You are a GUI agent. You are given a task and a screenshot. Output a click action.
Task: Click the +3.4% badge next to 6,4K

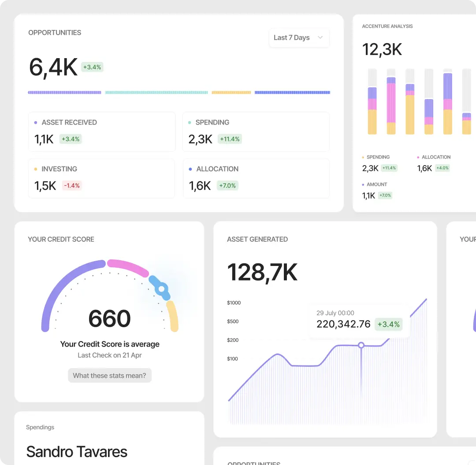tap(92, 67)
